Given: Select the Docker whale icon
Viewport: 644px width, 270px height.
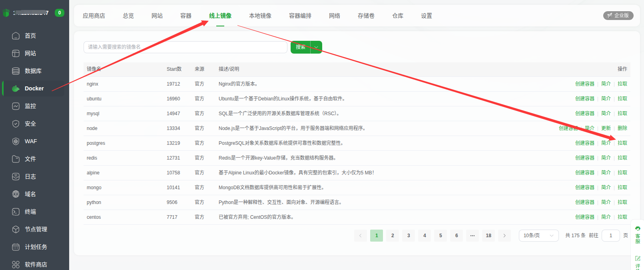Looking at the screenshot, I should 16,89.
